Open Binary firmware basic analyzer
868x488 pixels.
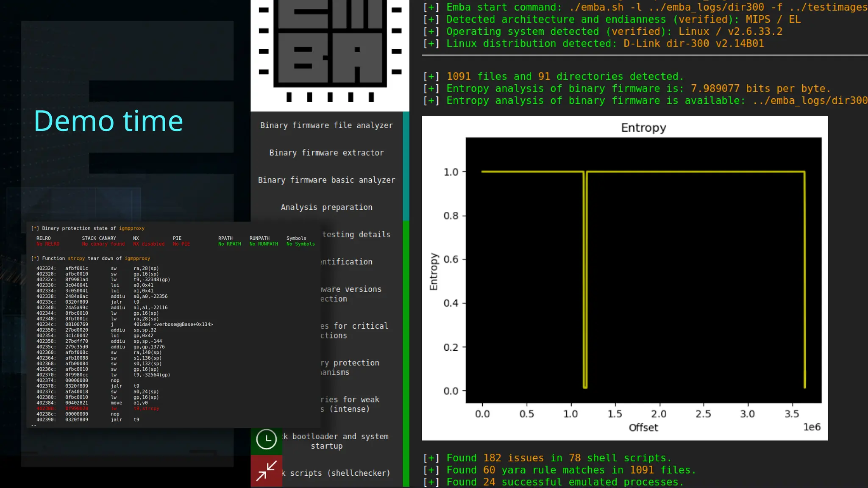coord(326,180)
